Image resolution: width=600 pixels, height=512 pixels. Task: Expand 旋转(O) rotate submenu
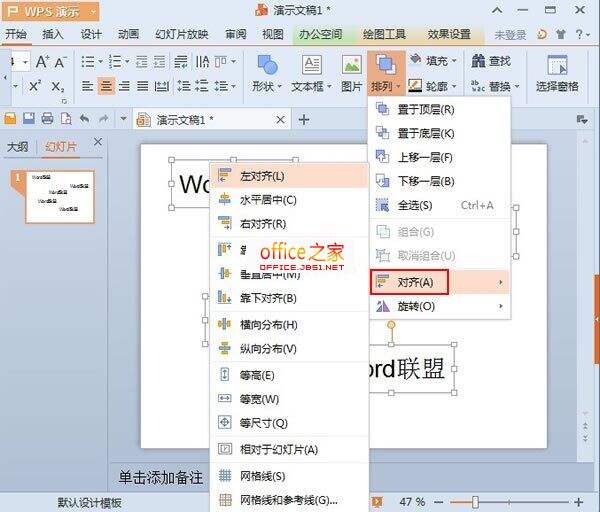(440, 306)
